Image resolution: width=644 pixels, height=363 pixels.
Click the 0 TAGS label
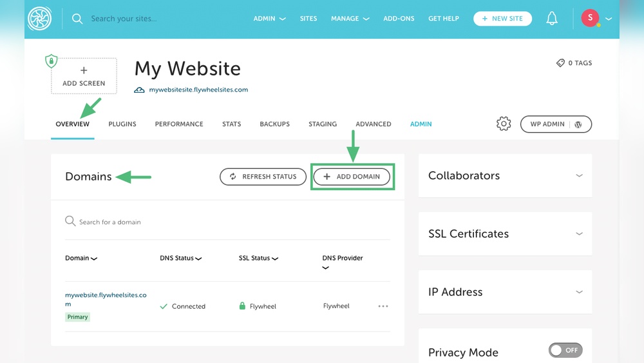tap(580, 63)
